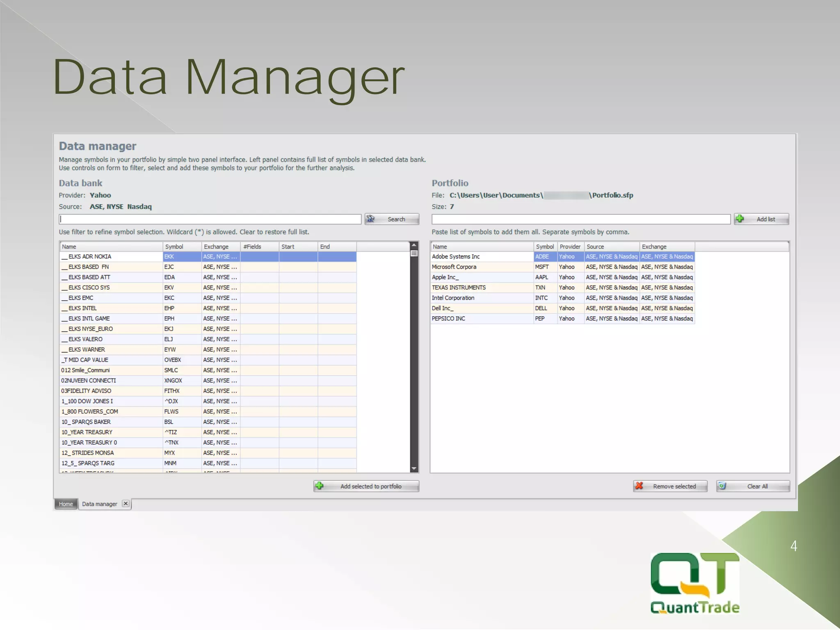
Task: Select the 03FIDELITY ADVISO row
Action: click(x=208, y=391)
